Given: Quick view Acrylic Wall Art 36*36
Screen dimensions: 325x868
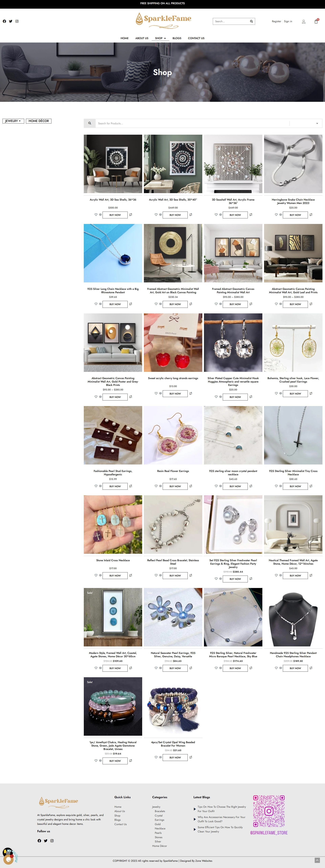Looking at the screenshot, I should tap(100, 215).
